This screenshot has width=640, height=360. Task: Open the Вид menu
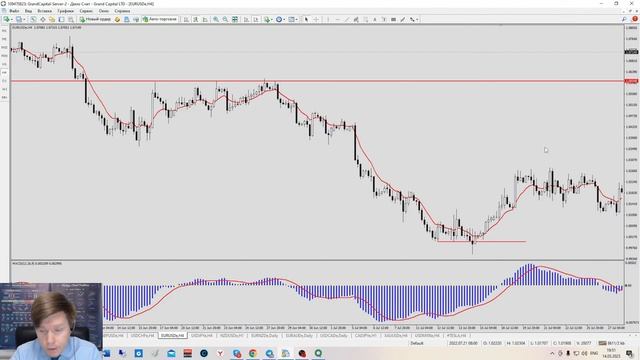click(29, 11)
